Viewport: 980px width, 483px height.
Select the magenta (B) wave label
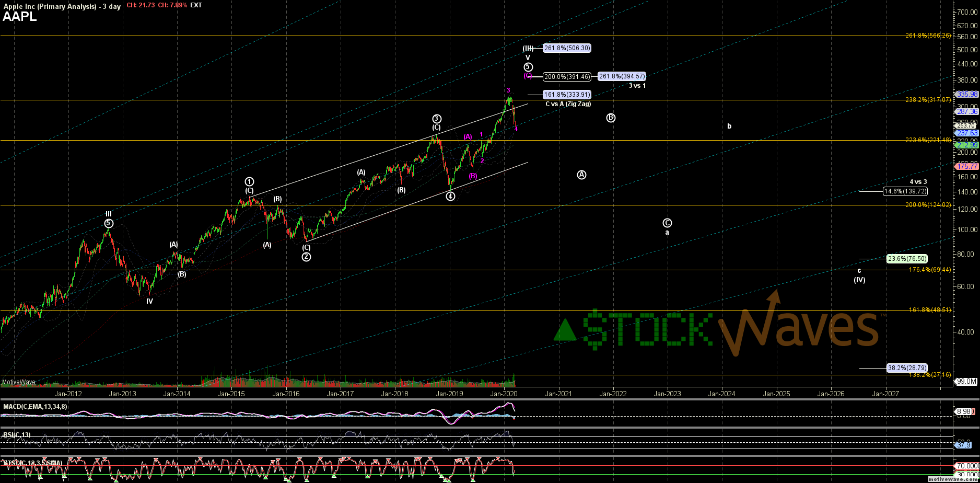[x=473, y=176]
